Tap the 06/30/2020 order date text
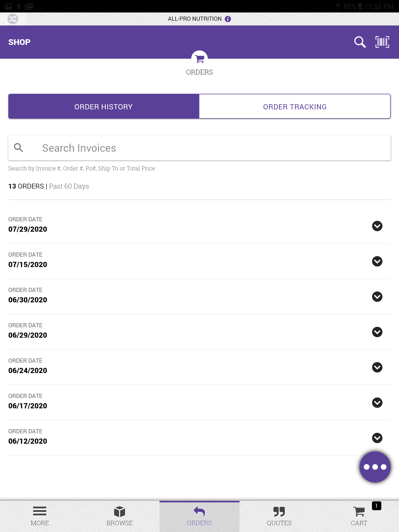The image size is (399, 532). point(28,300)
